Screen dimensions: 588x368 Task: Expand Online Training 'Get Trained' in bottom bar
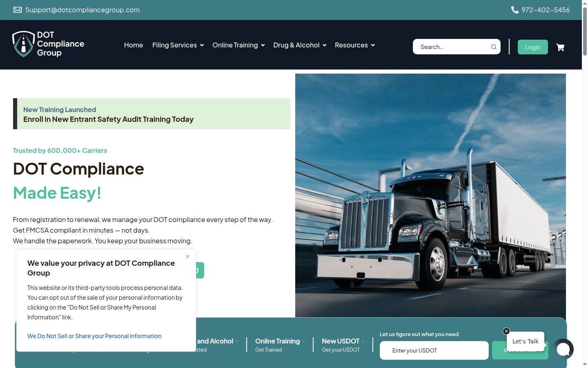(x=280, y=345)
